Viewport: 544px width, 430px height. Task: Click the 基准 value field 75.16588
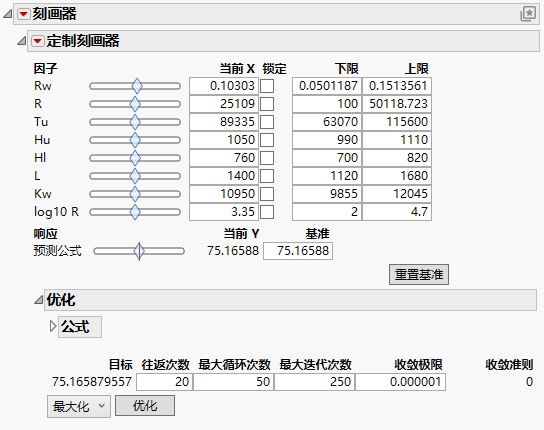(298, 251)
